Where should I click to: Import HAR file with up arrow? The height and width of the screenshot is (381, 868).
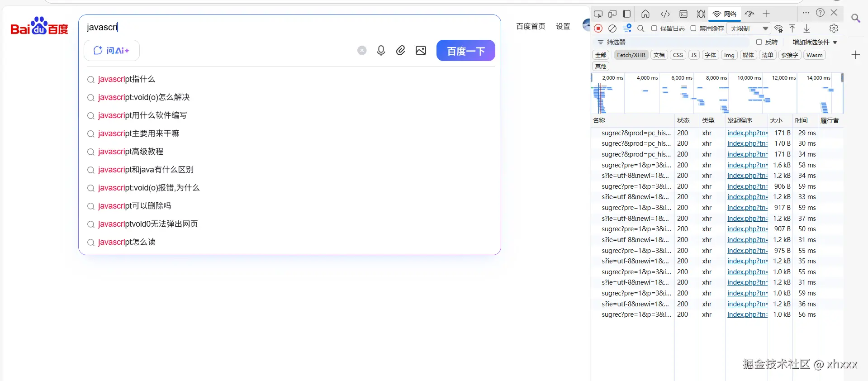(792, 29)
